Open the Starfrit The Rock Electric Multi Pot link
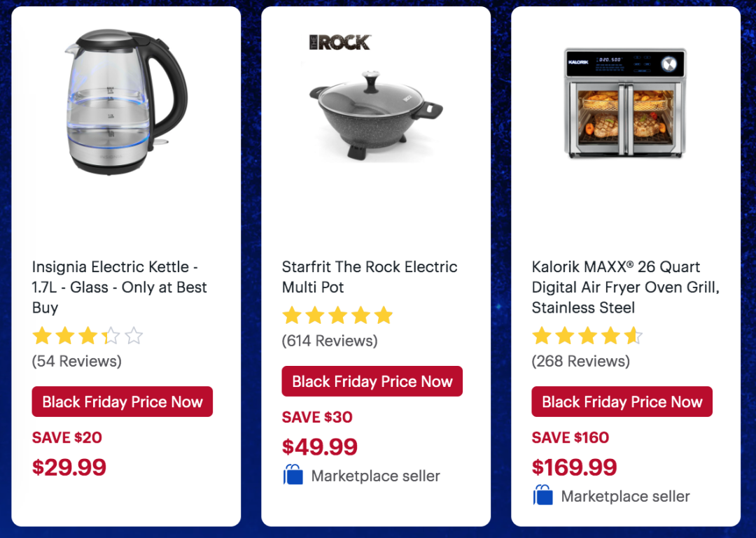 (369, 277)
